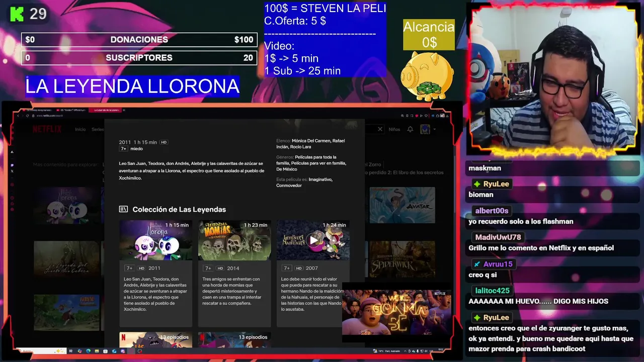Reload the page with the refresh icon

[x=27, y=116]
